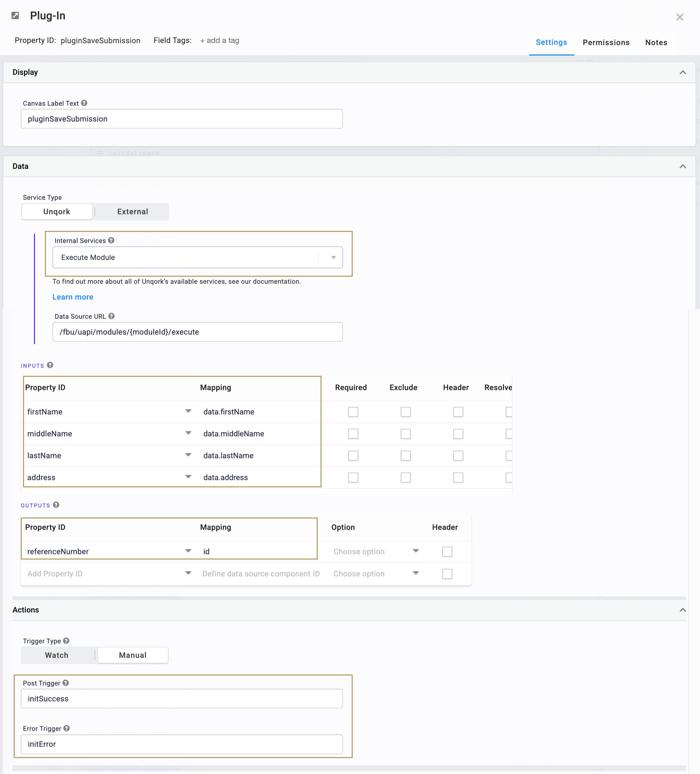Select Manual trigger type

tap(132, 655)
